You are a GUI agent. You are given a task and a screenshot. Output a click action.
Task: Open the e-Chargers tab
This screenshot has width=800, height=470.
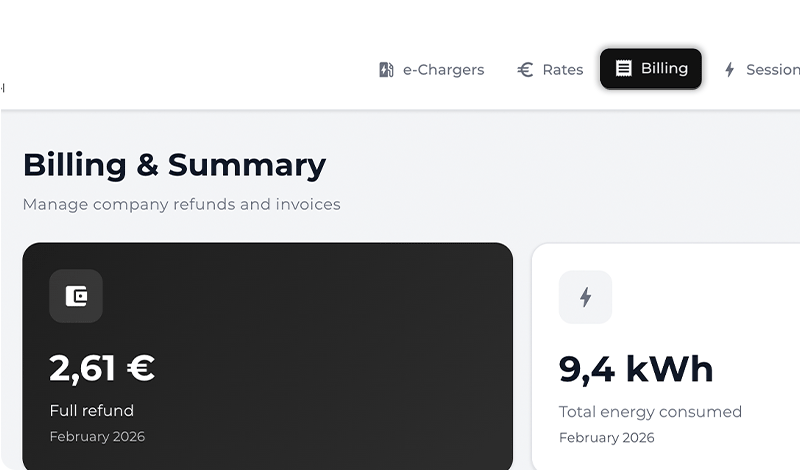pos(442,70)
